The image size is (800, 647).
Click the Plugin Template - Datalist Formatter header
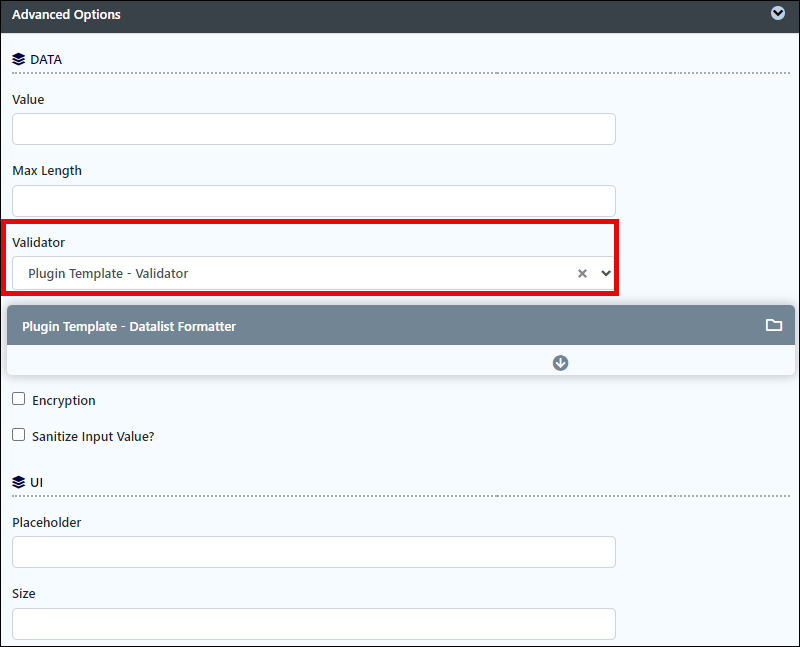[401, 326]
